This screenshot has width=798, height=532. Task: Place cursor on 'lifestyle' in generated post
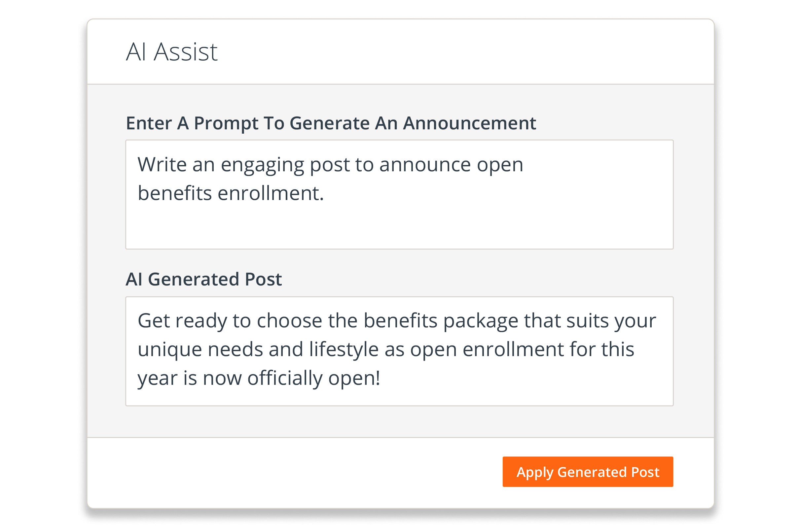344,350
